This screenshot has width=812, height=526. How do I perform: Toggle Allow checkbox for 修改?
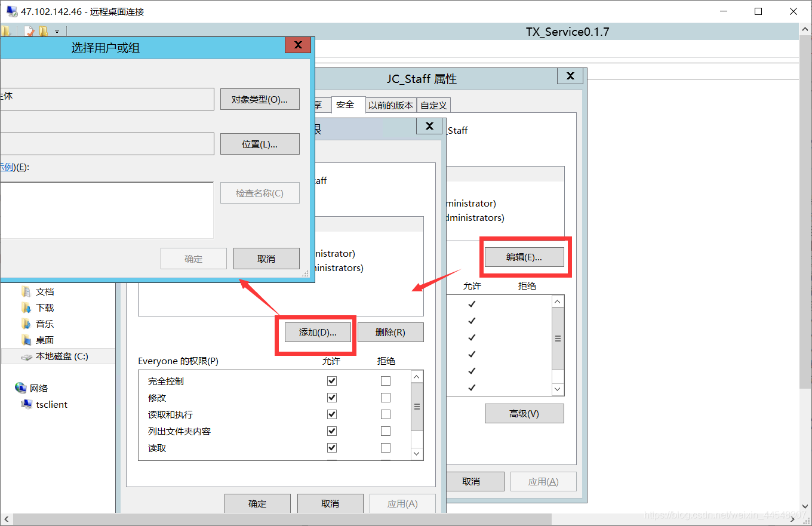pyautogui.click(x=332, y=398)
